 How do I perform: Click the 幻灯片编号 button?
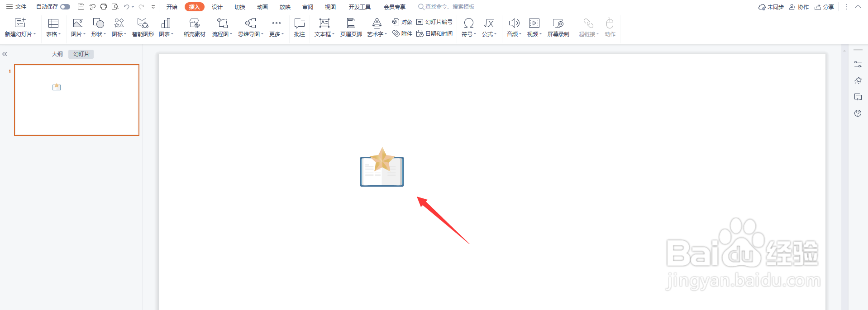434,22
